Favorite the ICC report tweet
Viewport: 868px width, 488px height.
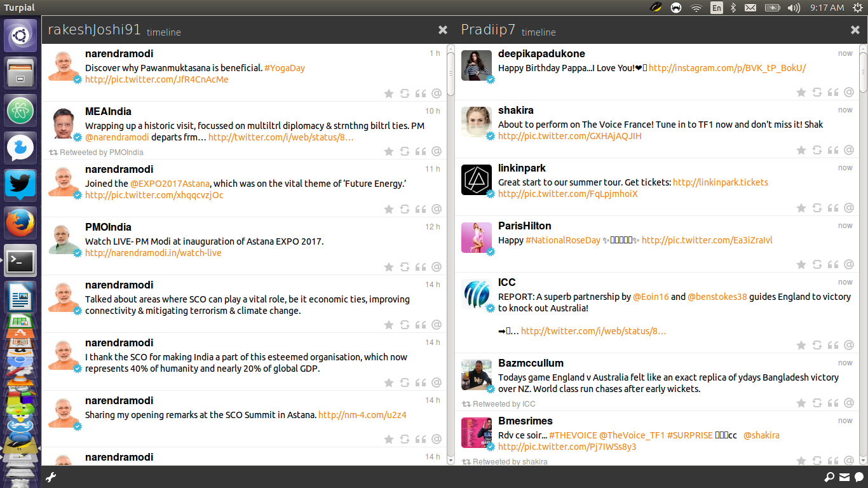801,345
